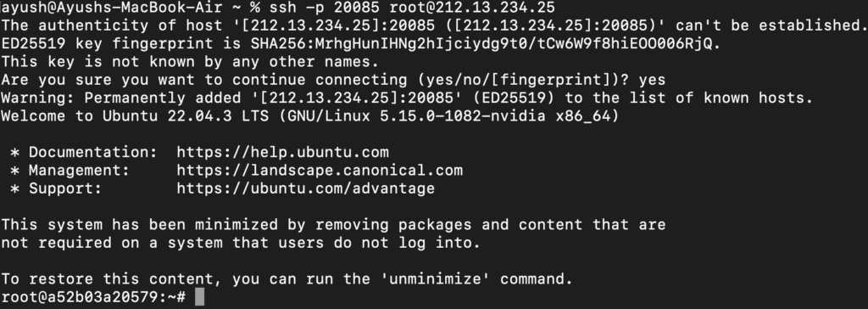868x309 pixels.
Task: Click the https://landscape.canonical.com management URL
Action: 320,171
